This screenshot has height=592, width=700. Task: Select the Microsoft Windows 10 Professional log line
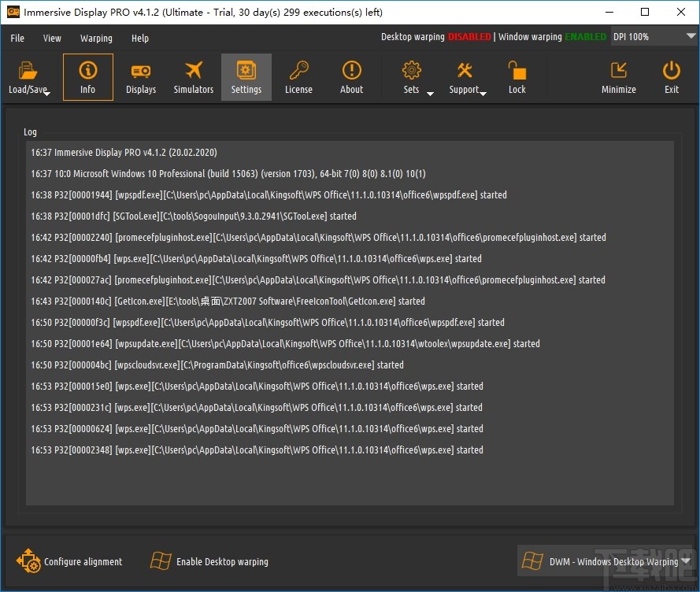click(x=228, y=174)
